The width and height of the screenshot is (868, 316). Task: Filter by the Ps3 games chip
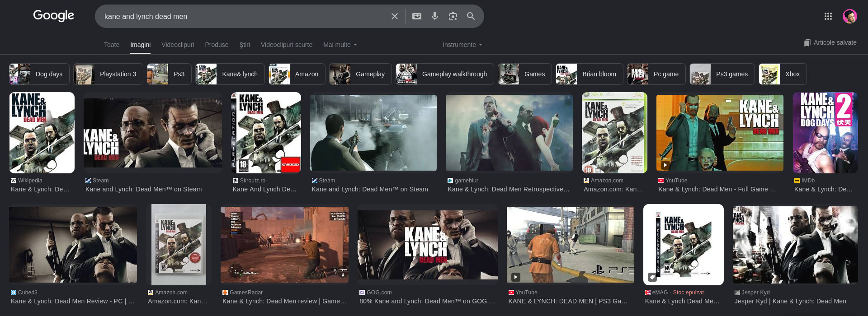click(x=722, y=74)
